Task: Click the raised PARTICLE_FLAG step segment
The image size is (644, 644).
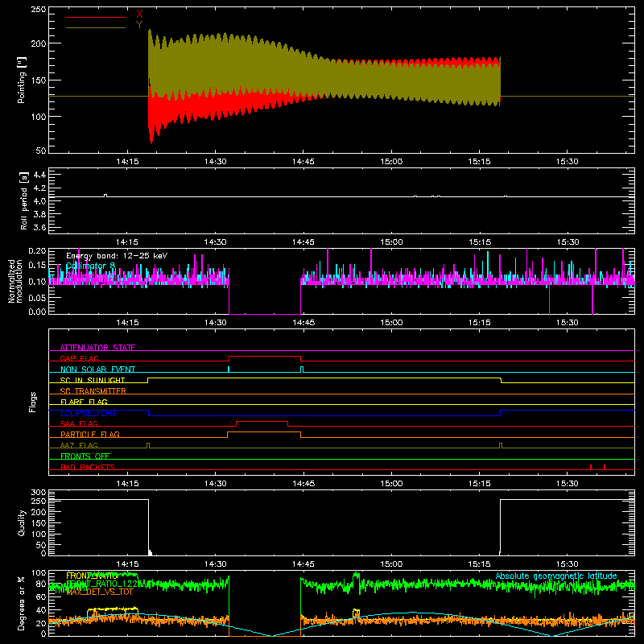Action: (264, 432)
